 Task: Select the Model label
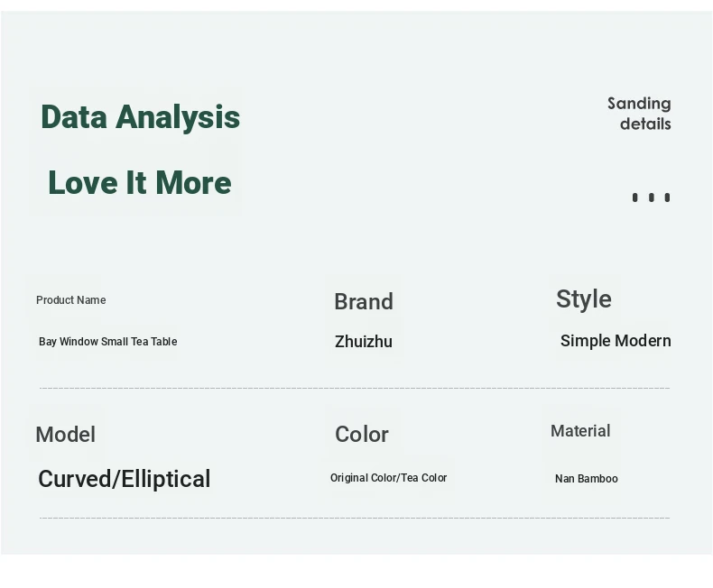point(66,435)
